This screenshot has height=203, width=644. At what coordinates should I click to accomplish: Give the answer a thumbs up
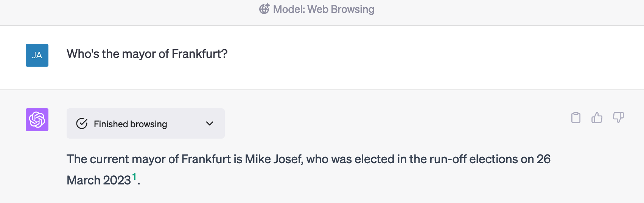tap(597, 118)
